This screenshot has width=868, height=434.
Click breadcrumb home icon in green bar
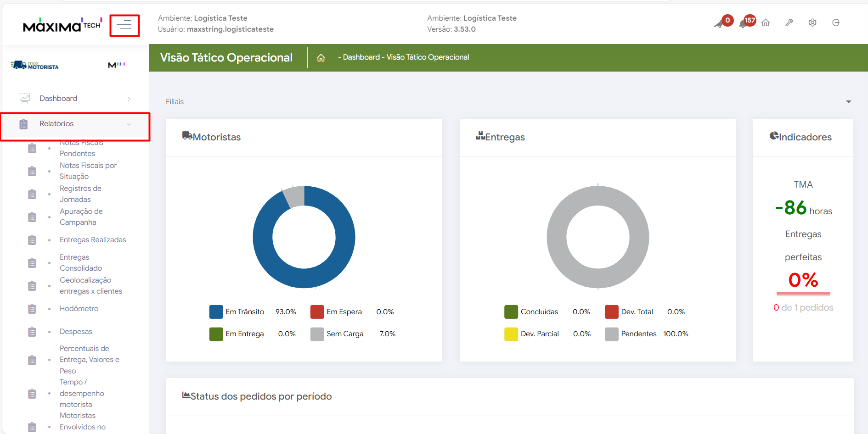coord(321,58)
